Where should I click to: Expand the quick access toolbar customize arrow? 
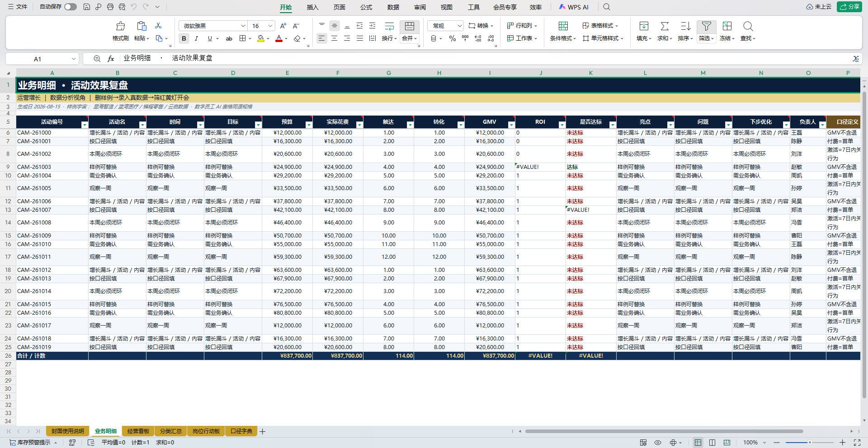tap(157, 7)
